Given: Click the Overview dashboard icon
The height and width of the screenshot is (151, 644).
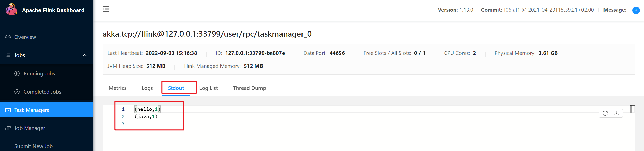Looking at the screenshot, I should coord(8,37).
